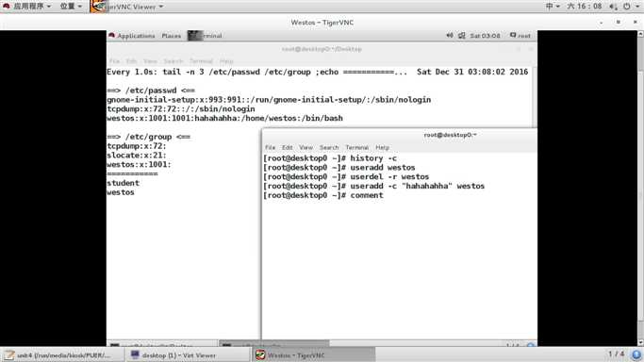Open View menu in background Desktop terminal
This screenshot has height=362, width=644.
coord(150,61)
